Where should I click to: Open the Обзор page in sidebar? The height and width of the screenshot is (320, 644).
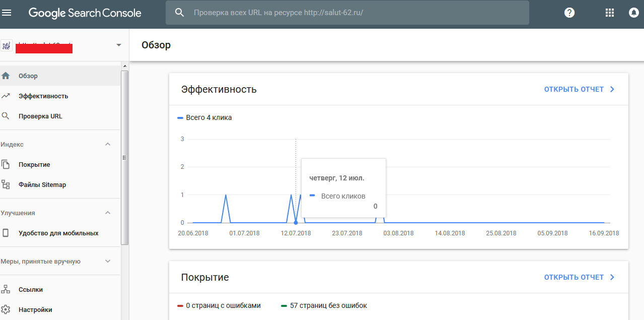point(60,76)
